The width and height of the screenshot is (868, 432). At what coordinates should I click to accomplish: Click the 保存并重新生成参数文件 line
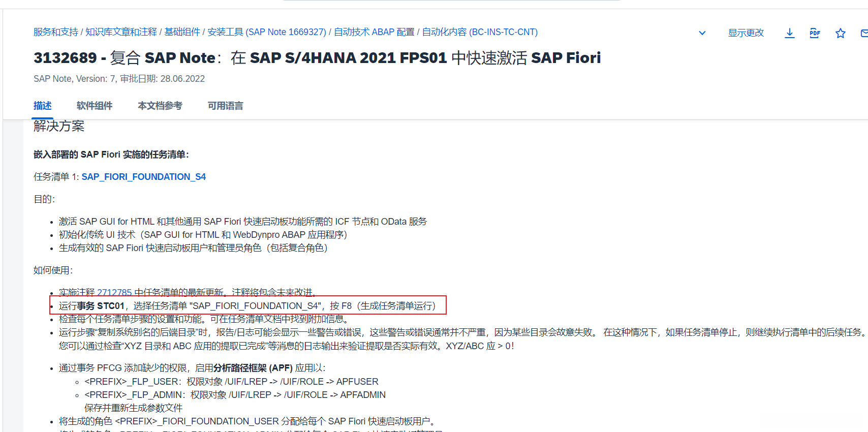(x=134, y=408)
